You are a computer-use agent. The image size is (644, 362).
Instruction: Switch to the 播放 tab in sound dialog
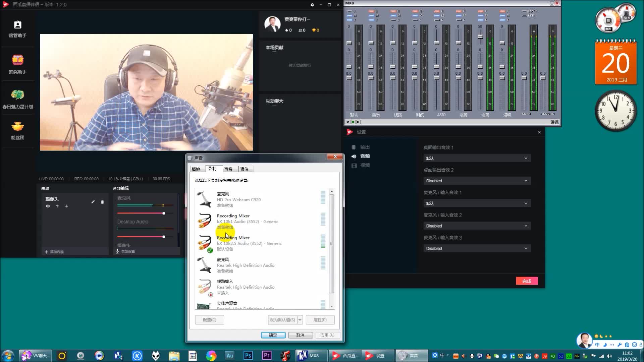point(196,169)
